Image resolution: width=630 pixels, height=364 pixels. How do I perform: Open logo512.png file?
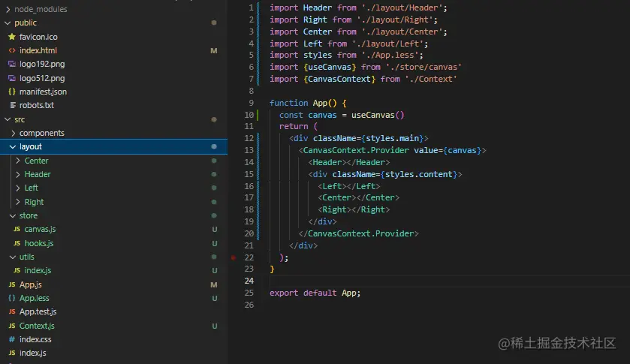(x=42, y=78)
